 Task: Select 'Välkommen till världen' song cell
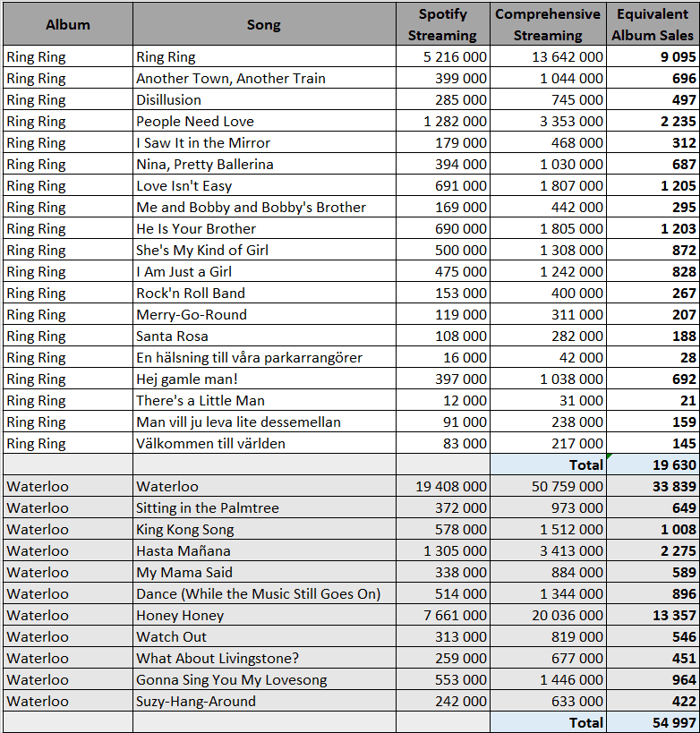pyautogui.click(x=264, y=444)
